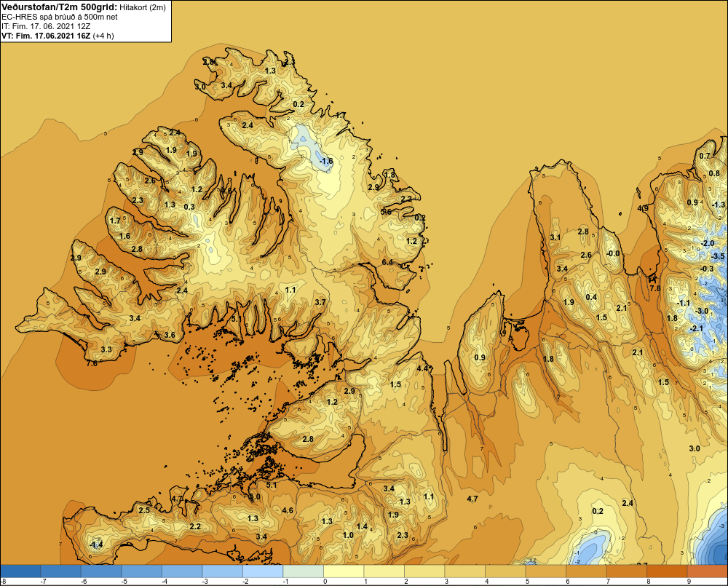Viewport: 728px width, 586px height.
Task: Click the 1.4 temperature value on the map
Action: point(362,526)
